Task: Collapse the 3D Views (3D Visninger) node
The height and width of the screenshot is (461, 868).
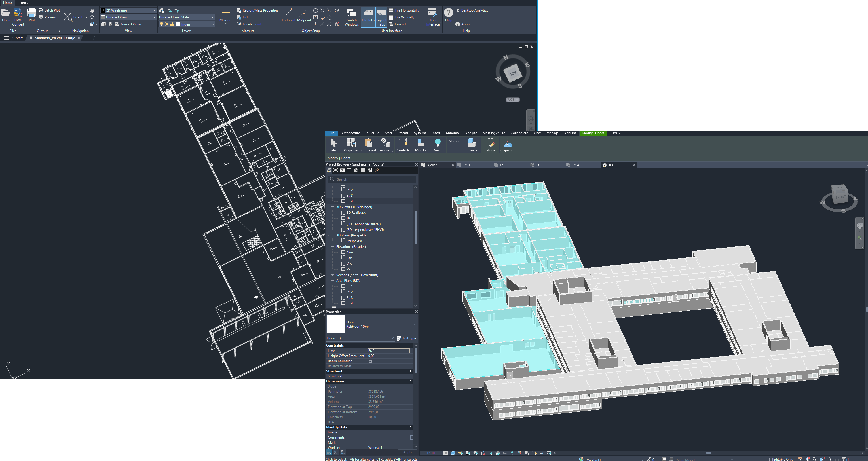Action: tap(333, 207)
